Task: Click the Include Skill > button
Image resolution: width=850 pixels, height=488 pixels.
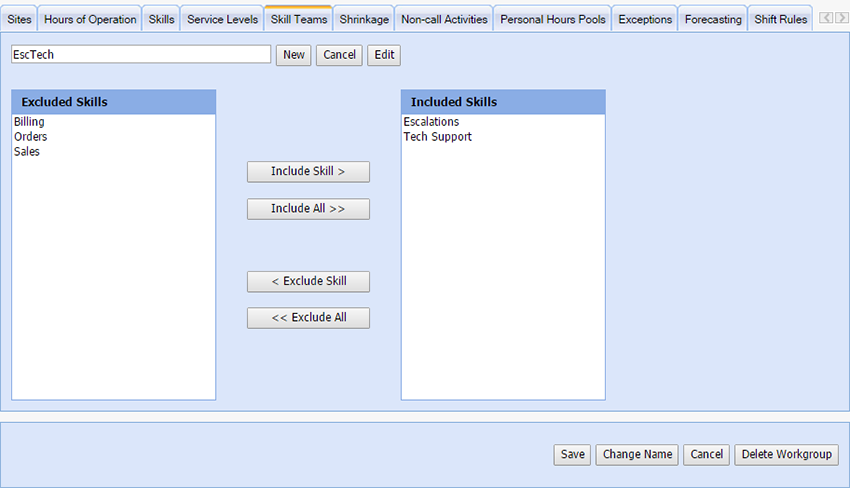Action: pos(308,172)
